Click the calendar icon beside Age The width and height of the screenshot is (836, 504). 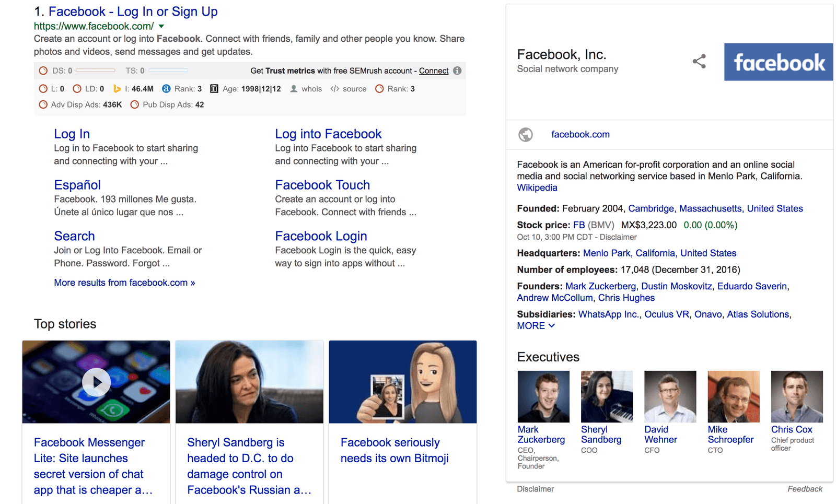(214, 89)
